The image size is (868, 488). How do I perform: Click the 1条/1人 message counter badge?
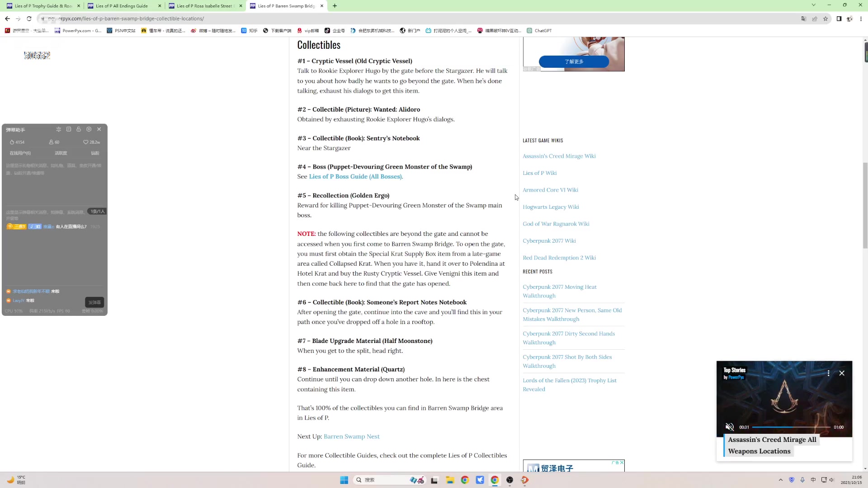coord(97,211)
